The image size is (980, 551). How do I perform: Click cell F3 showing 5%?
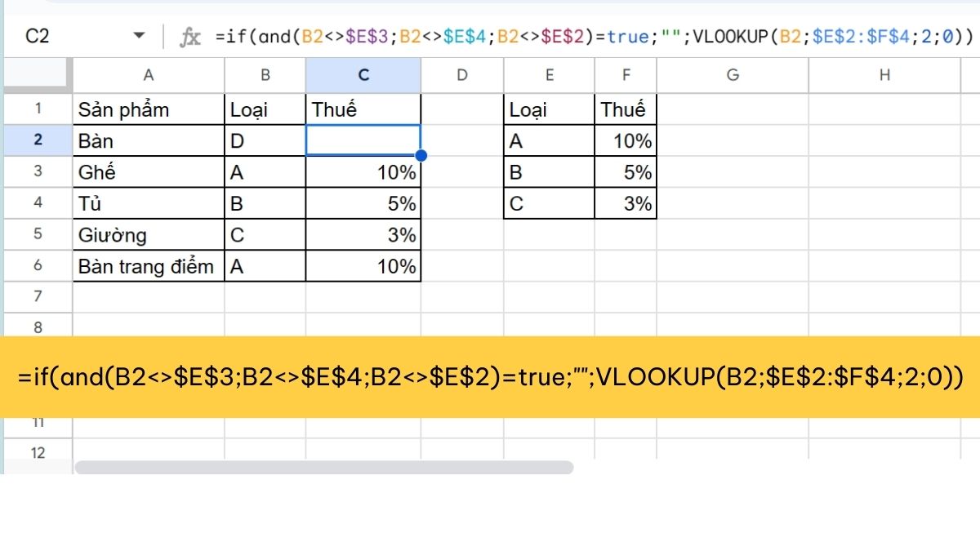pos(626,172)
